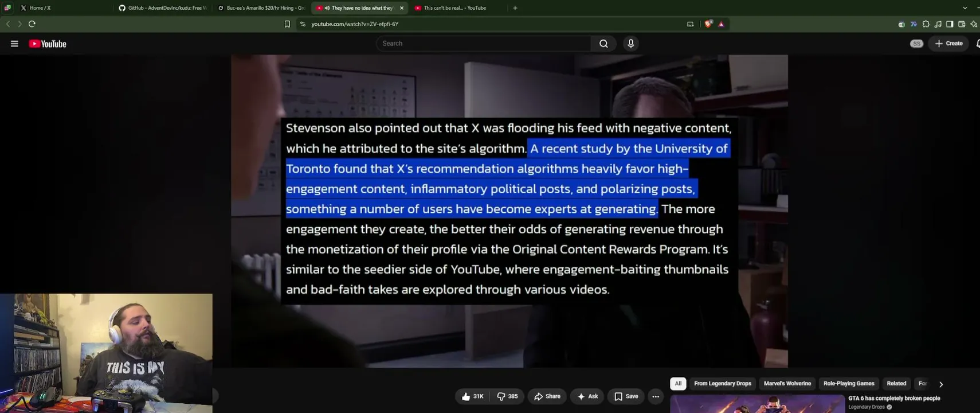Share this video

point(547,396)
